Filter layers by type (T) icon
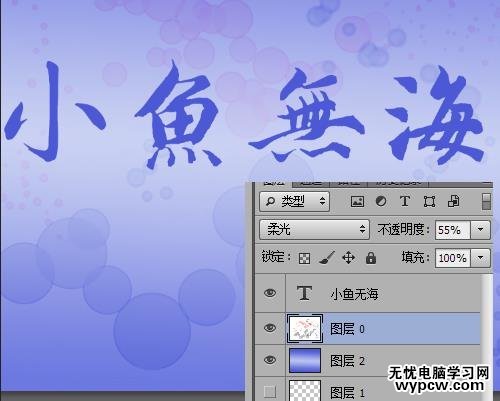 405,201
